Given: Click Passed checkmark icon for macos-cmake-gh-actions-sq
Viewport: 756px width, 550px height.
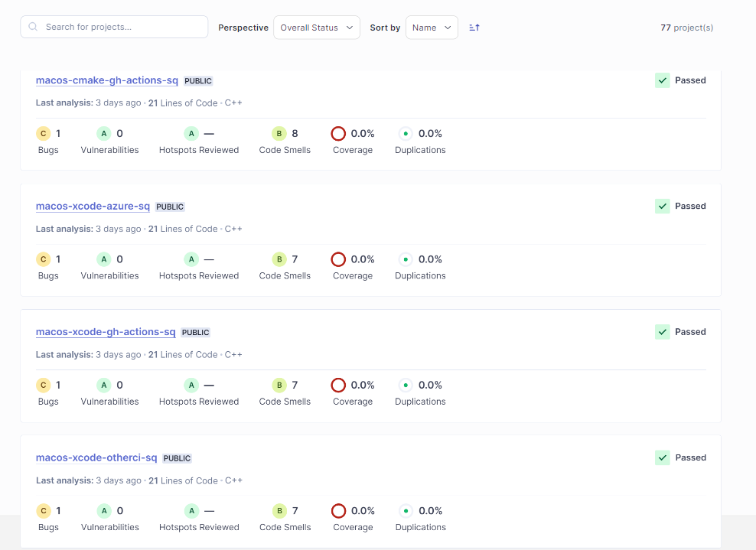Looking at the screenshot, I should [663, 80].
